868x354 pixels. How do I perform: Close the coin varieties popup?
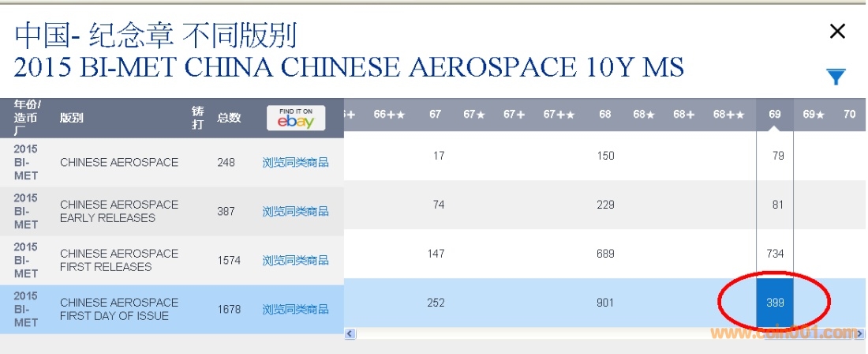point(837,32)
